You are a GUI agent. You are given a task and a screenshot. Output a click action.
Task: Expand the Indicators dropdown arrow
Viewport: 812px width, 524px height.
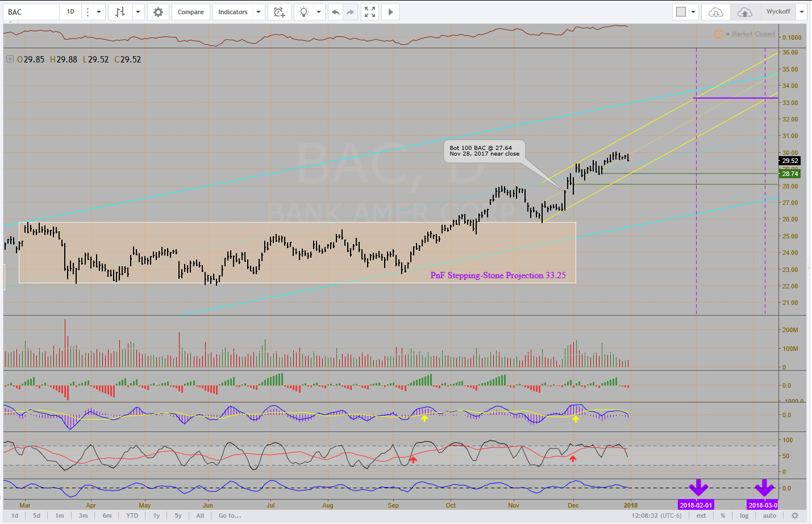(x=259, y=12)
